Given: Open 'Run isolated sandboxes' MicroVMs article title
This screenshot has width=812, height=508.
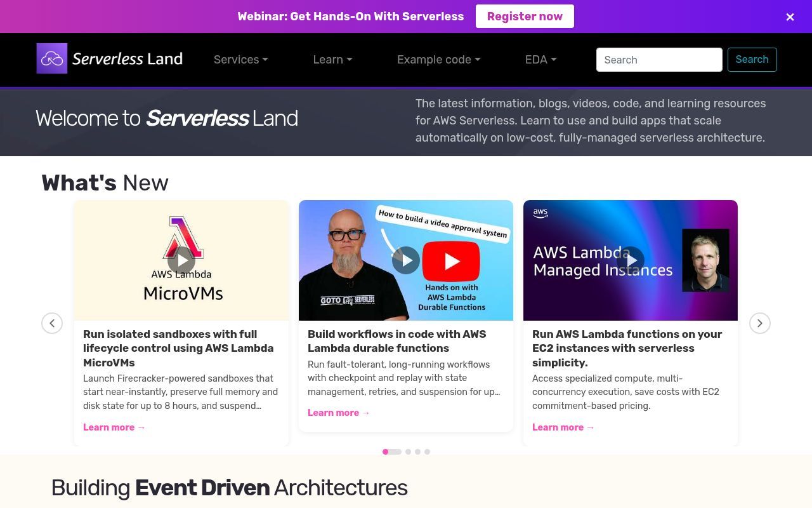Looking at the screenshot, I should coord(178,348).
